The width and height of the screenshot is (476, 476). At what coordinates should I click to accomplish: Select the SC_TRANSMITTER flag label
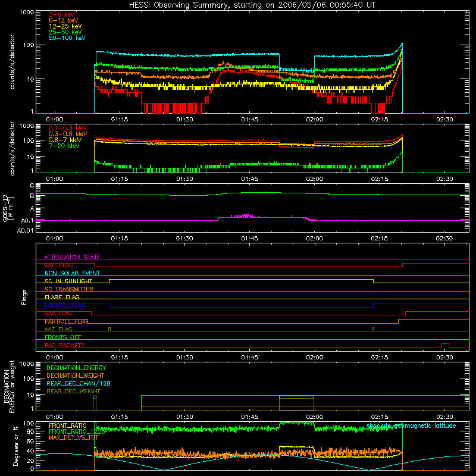tap(69, 289)
